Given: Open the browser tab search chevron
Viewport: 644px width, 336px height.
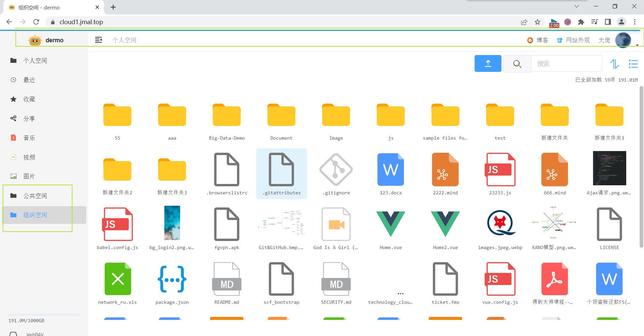Looking at the screenshot, I should click(x=577, y=6).
